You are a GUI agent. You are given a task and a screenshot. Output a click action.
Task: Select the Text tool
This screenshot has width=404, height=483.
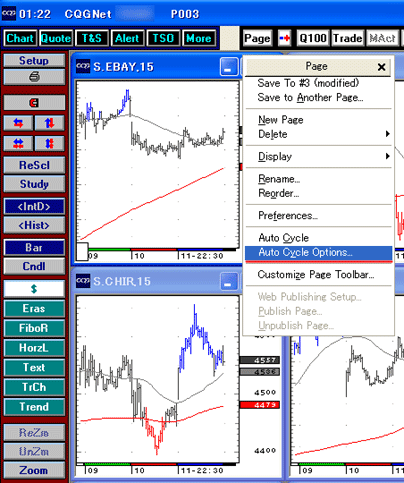(x=34, y=367)
